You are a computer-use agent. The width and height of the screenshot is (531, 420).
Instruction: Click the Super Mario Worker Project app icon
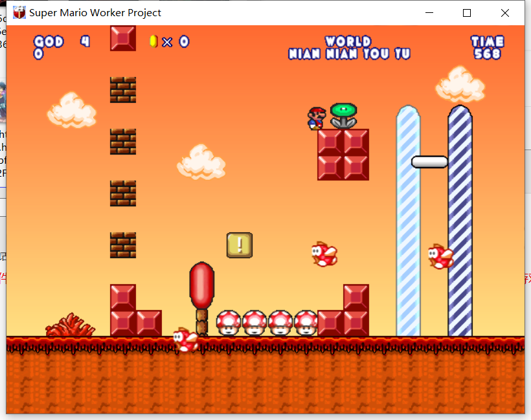(19, 12)
